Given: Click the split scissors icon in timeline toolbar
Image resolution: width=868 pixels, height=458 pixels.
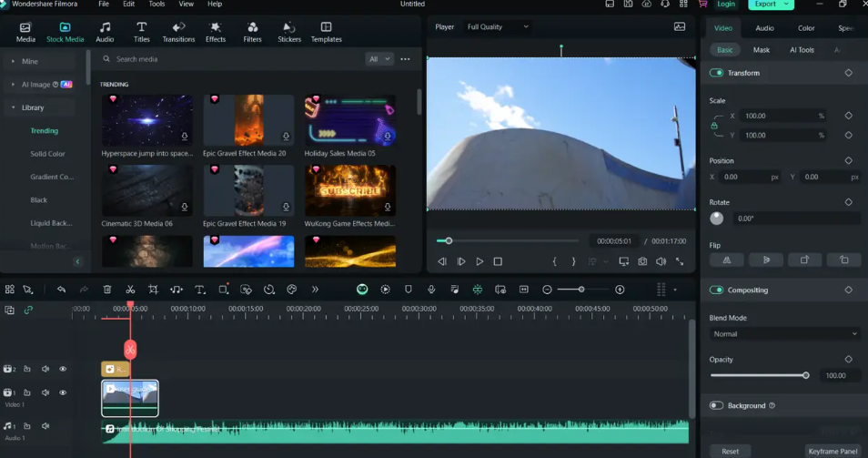Looking at the screenshot, I should pos(130,290).
